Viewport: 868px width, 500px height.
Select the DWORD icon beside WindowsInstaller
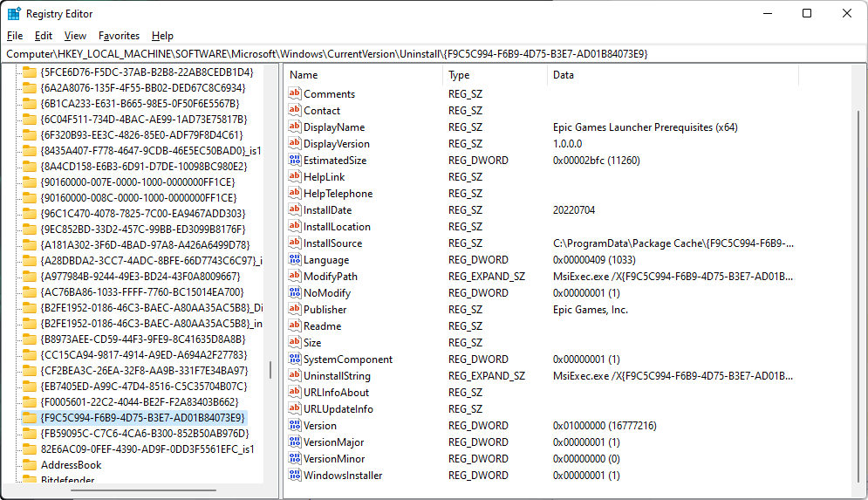pos(295,475)
